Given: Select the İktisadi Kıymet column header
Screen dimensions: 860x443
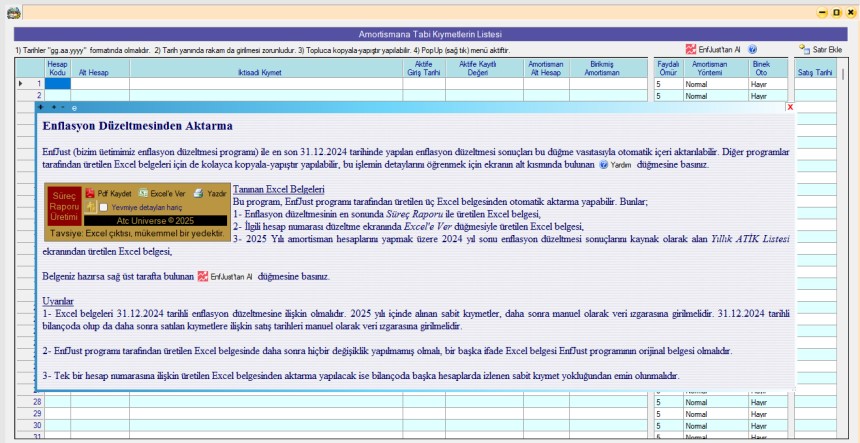Looking at the screenshot, I should coord(265,72).
